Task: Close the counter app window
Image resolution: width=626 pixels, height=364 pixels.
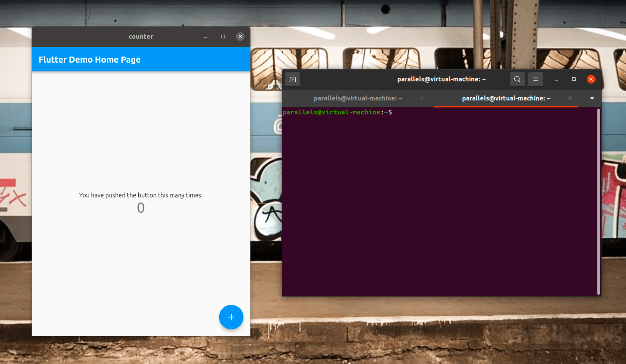Action: pyautogui.click(x=240, y=37)
